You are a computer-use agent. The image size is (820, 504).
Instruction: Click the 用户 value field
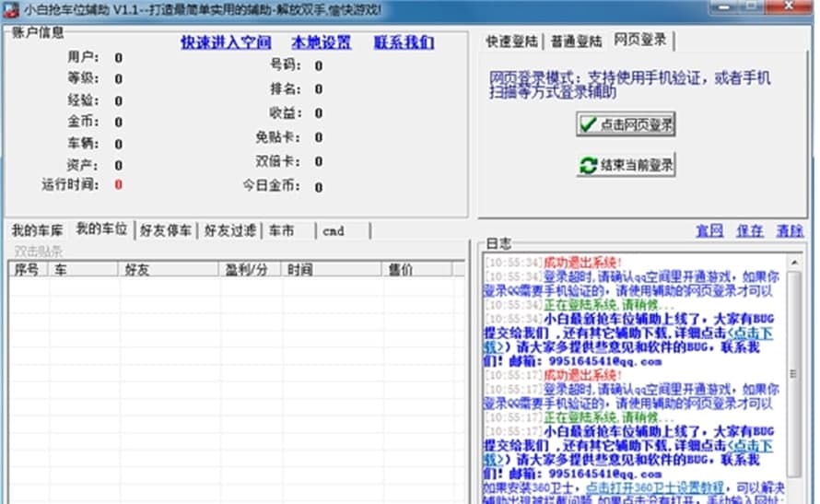coord(119,57)
